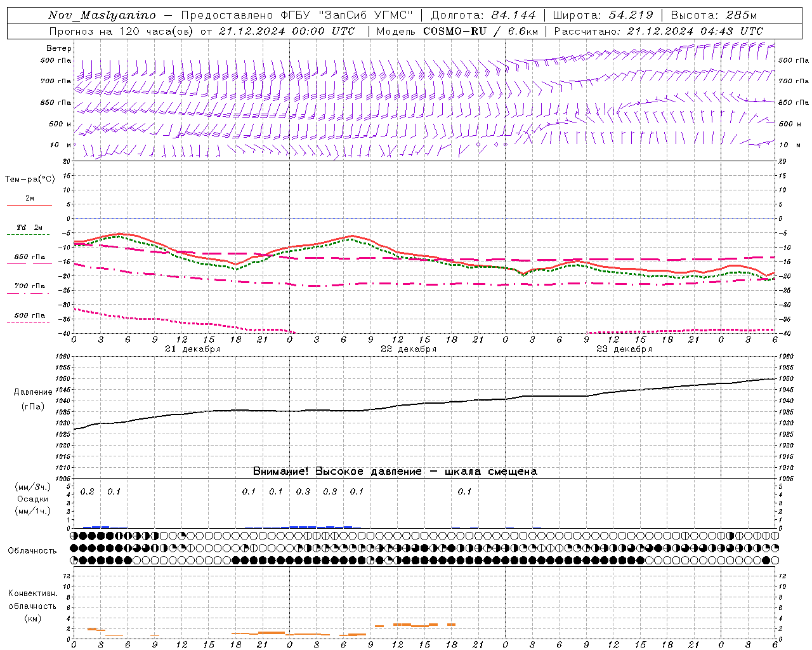812x650 pixels.
Task: Click the Давление panel label
Action: pos(33,392)
